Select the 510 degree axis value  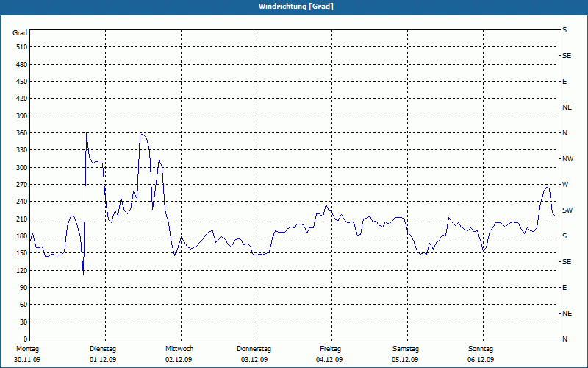[x=22, y=47]
